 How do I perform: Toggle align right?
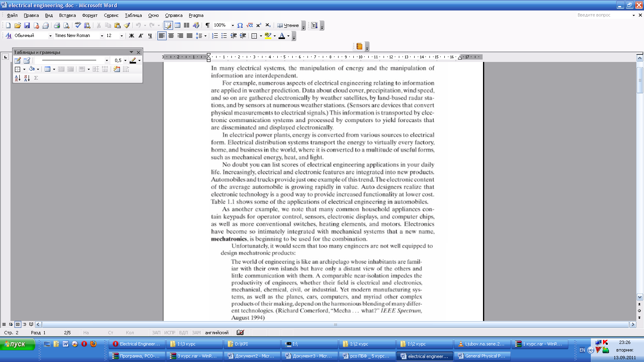click(180, 36)
